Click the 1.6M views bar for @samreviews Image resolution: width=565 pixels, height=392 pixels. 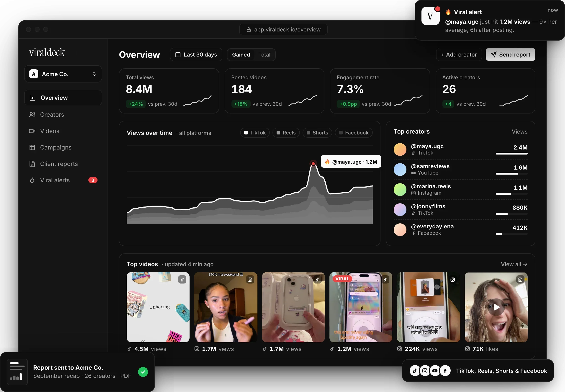pyautogui.click(x=511, y=174)
